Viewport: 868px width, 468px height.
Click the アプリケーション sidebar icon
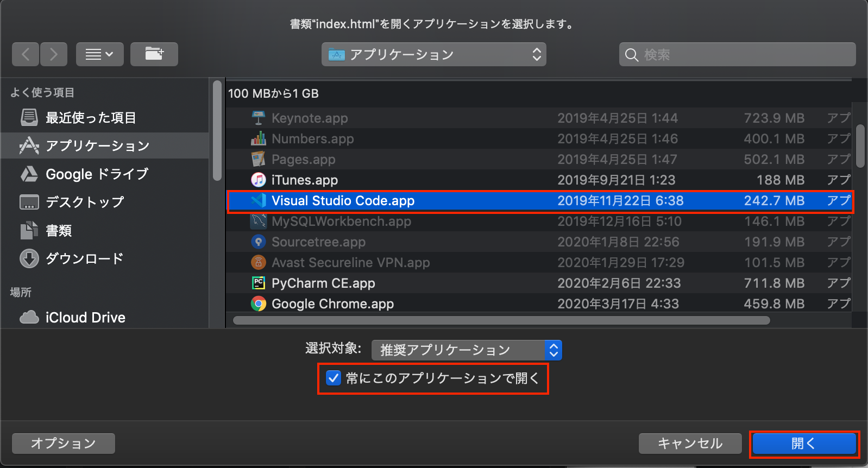(29, 146)
